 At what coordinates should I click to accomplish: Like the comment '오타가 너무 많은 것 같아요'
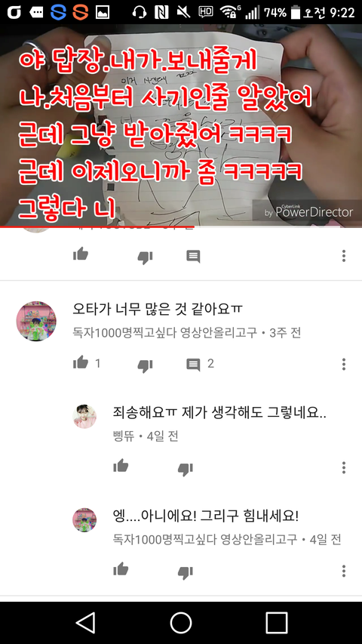point(81,363)
